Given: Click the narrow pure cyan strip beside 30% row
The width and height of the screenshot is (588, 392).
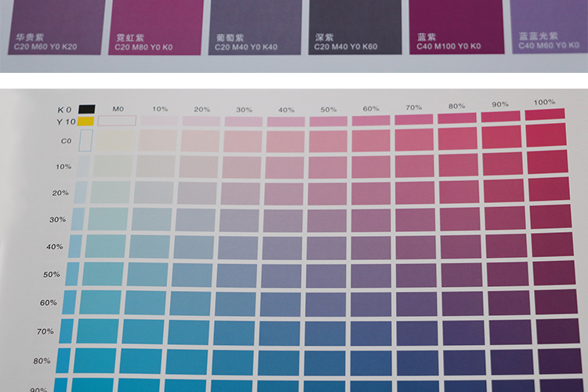Looking at the screenshot, I should tap(78, 219).
